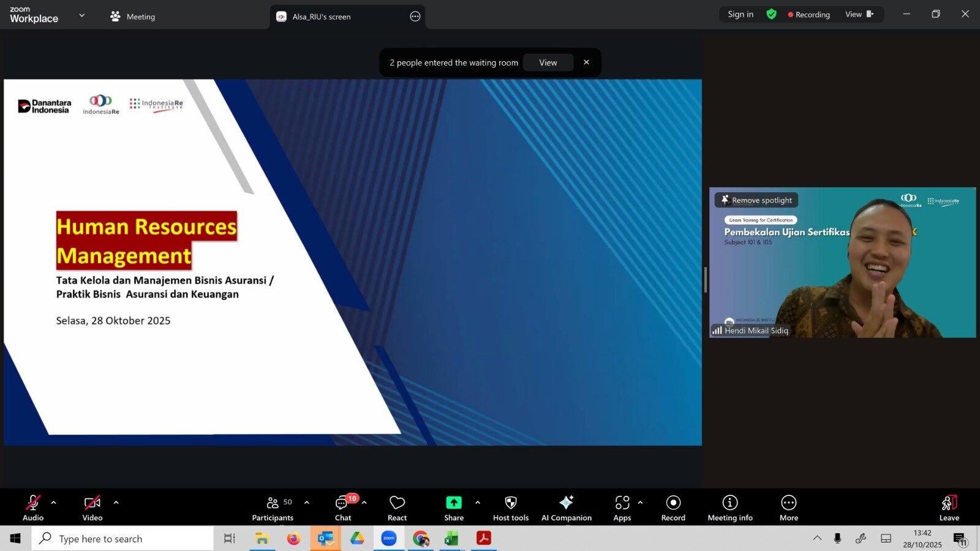Image resolution: width=980 pixels, height=551 pixels.
Task: Click View in waiting room notification
Action: [548, 62]
